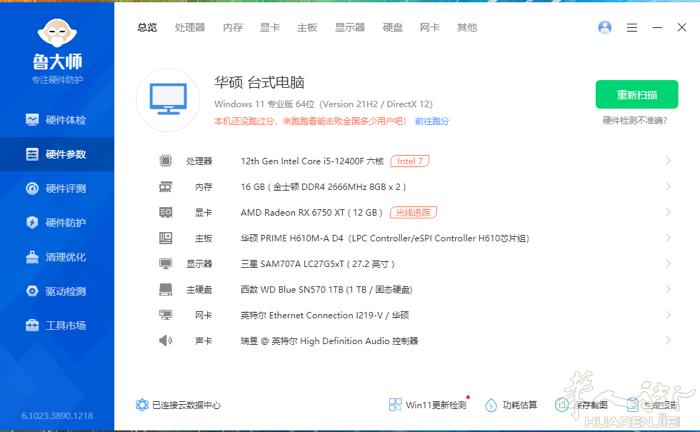Click the 内存 memory module icon
700x432 pixels.
click(166, 187)
